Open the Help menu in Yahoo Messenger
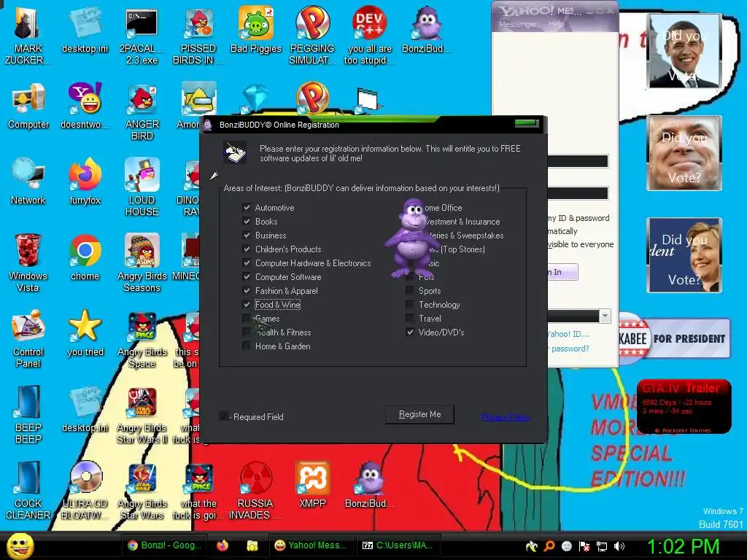Image resolution: width=747 pixels, height=560 pixels. 555,24
